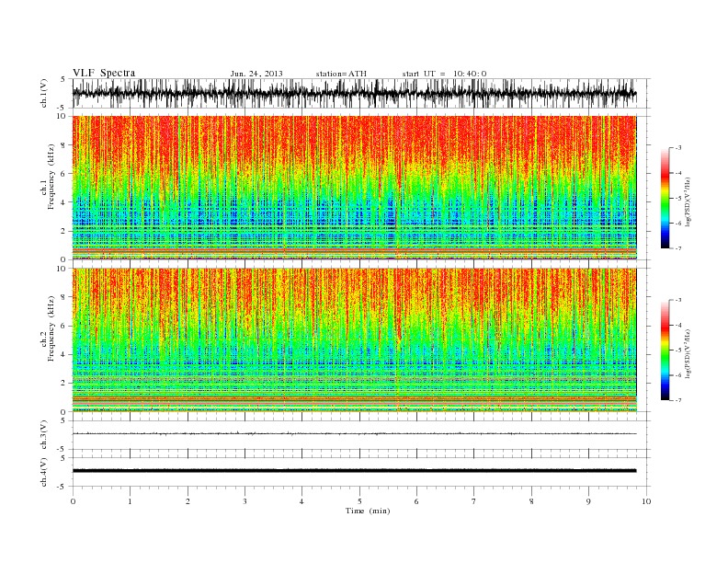Click the time axis tick label '2'
The image size is (728, 563).
point(188,501)
